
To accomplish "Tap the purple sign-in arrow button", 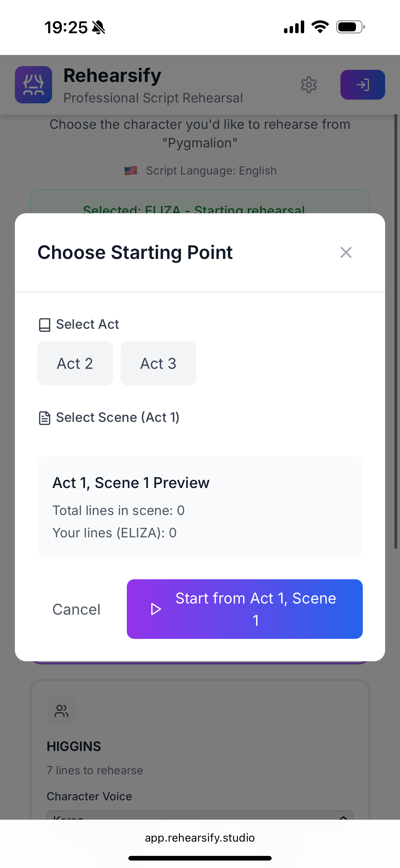I will click(x=362, y=84).
